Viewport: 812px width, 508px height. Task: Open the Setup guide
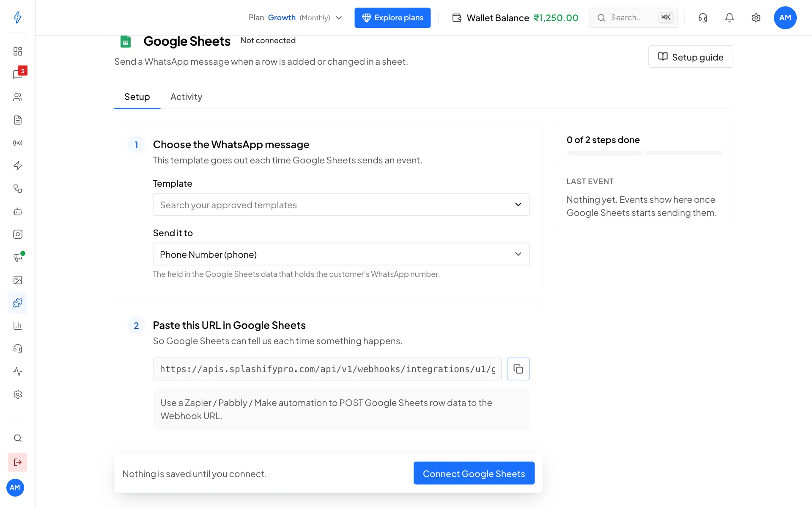click(x=691, y=57)
